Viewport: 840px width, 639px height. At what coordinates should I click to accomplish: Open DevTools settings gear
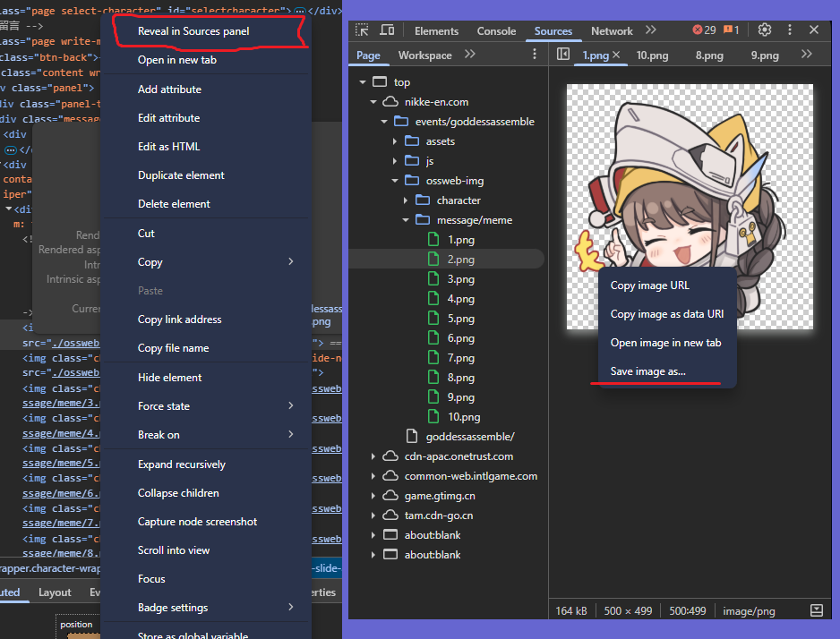(x=765, y=30)
